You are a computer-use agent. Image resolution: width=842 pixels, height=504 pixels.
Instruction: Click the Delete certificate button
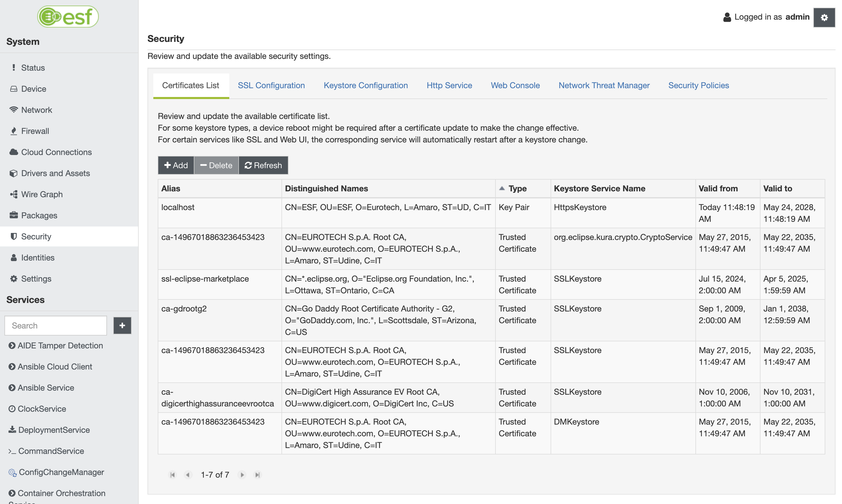[x=216, y=165]
